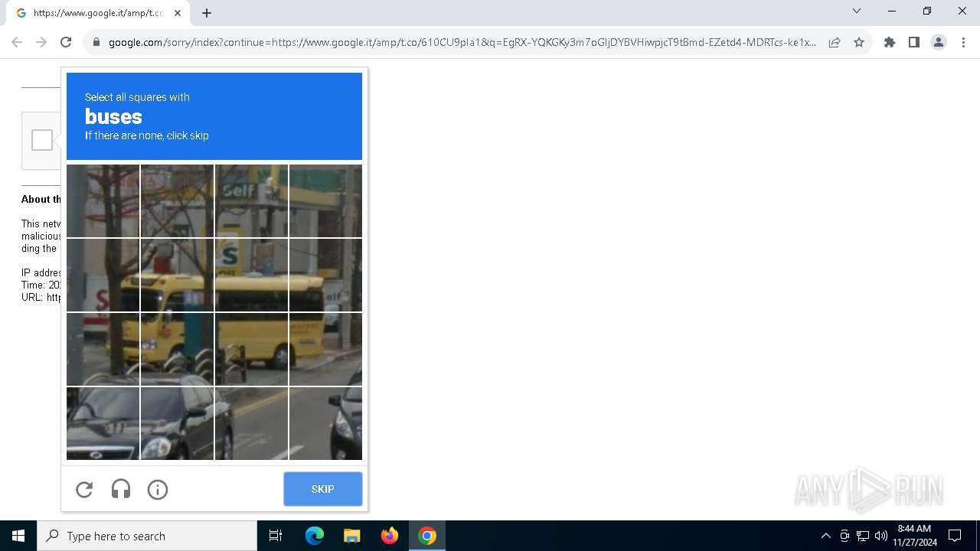The image size is (980, 551).
Task: Select the google.it/amp browser tab
Action: click(x=98, y=13)
